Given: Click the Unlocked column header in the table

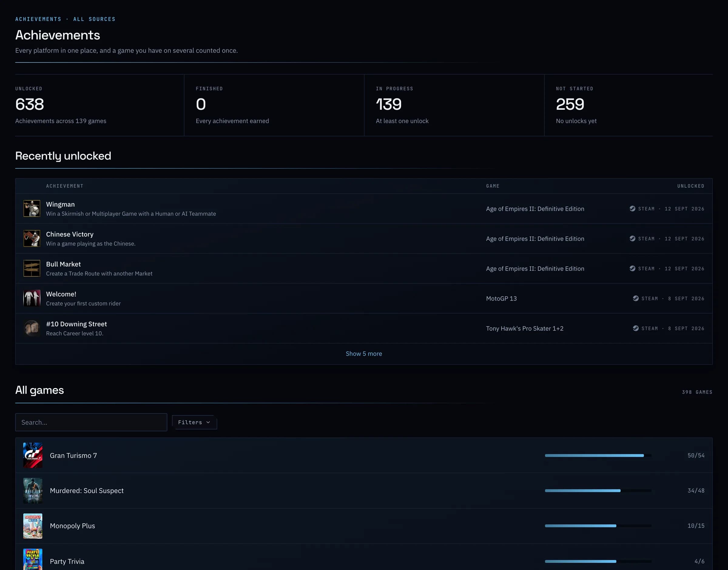Looking at the screenshot, I should (x=691, y=186).
